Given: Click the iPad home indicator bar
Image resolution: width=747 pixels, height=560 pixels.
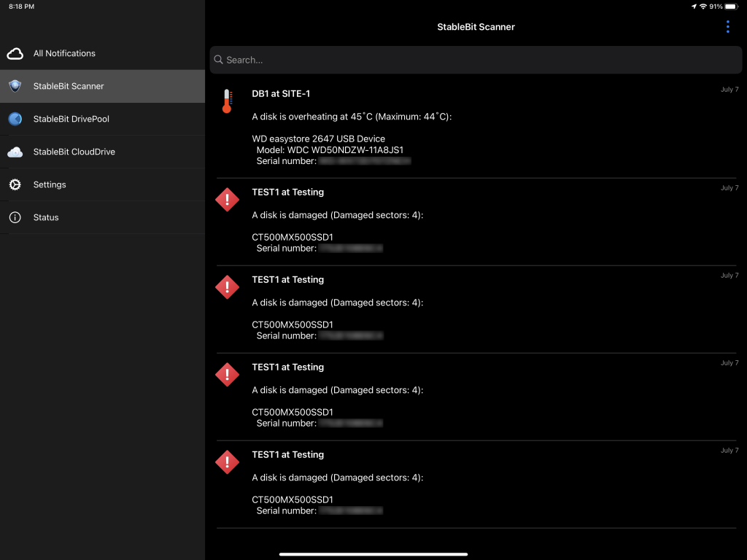Looking at the screenshot, I should pyautogui.click(x=373, y=554).
